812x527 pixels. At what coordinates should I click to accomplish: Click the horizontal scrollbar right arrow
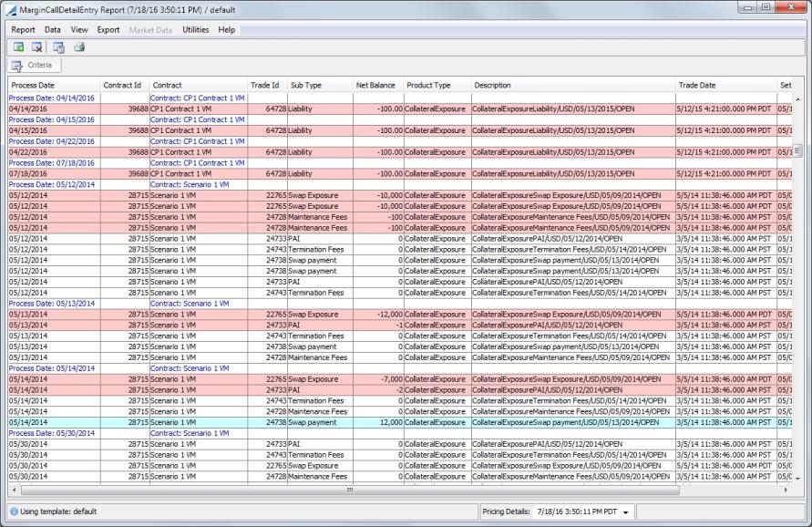[786, 490]
